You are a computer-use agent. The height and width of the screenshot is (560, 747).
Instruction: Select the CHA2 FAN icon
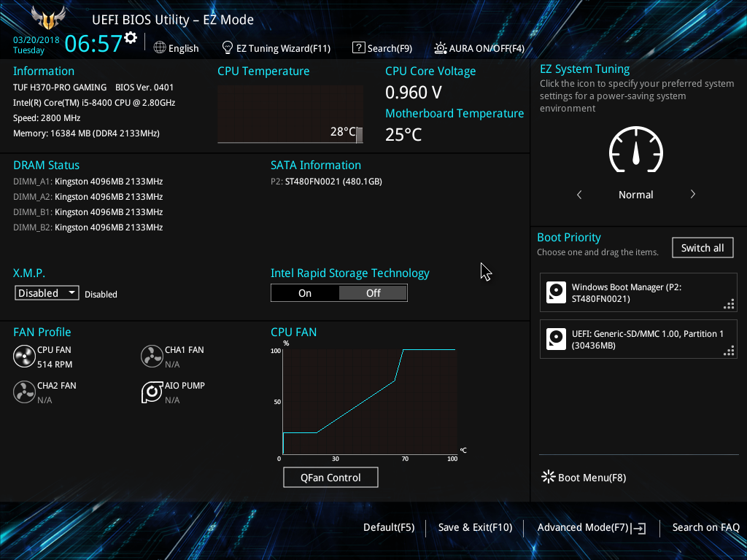pyautogui.click(x=24, y=392)
